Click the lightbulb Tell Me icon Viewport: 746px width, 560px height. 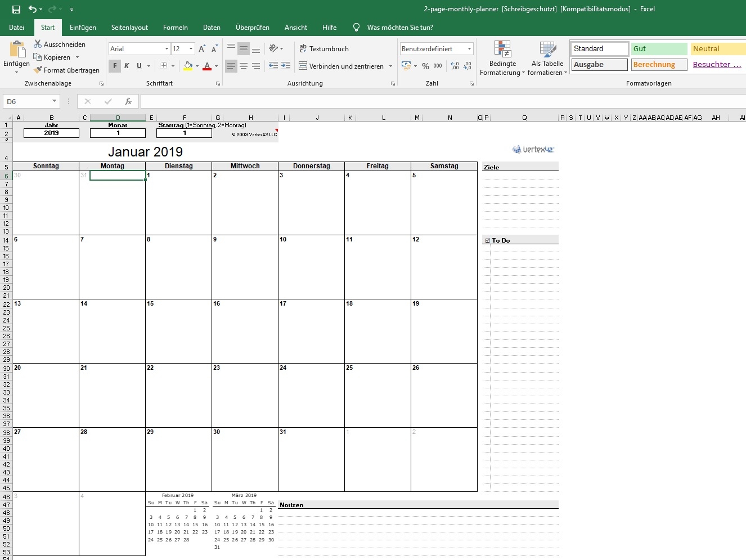pyautogui.click(x=356, y=27)
